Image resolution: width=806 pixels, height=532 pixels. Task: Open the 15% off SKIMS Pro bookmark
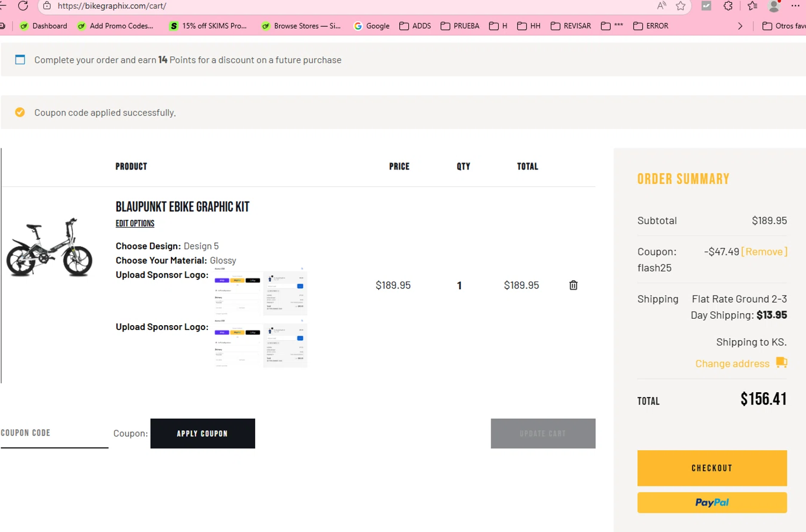click(x=208, y=26)
